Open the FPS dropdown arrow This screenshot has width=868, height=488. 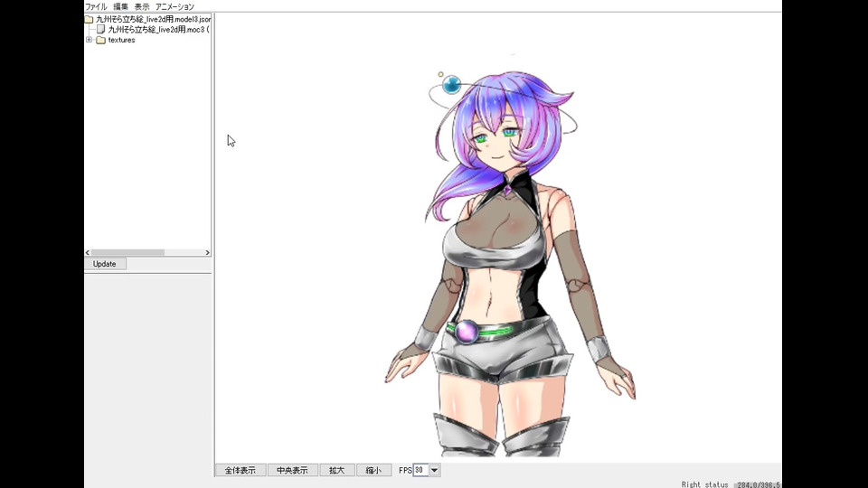(435, 470)
